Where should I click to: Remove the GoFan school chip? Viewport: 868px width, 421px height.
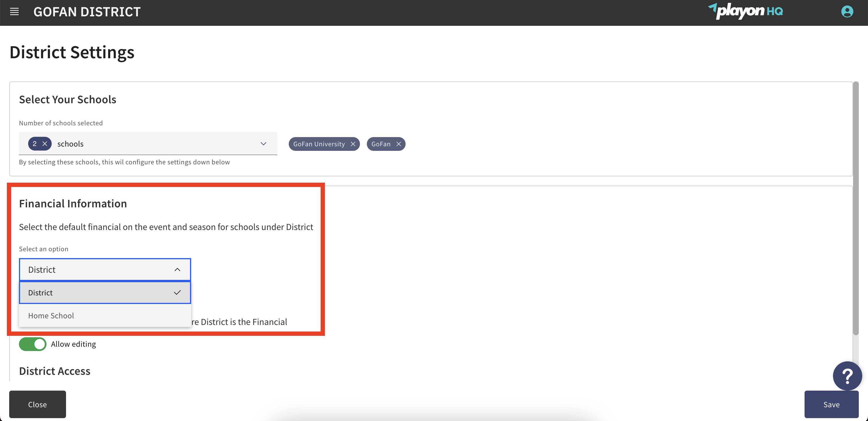coord(399,144)
